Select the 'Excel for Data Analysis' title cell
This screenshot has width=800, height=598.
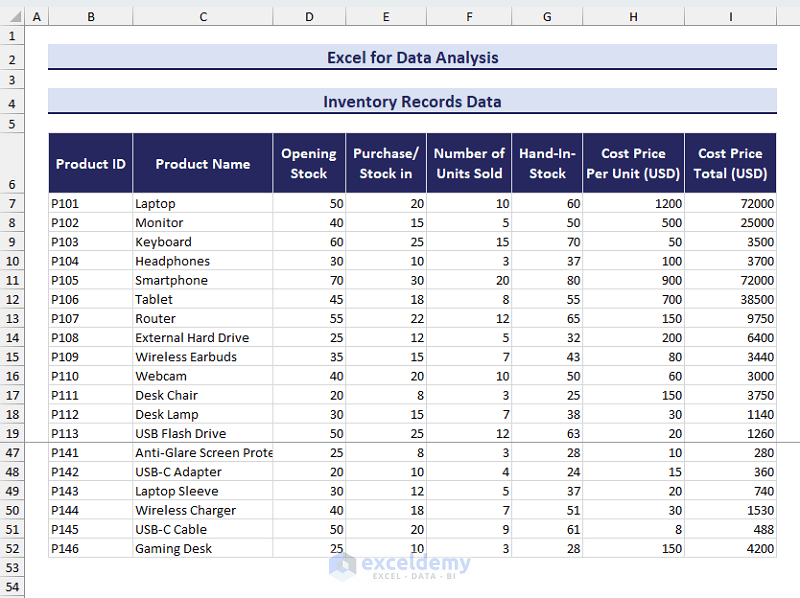[412, 57]
